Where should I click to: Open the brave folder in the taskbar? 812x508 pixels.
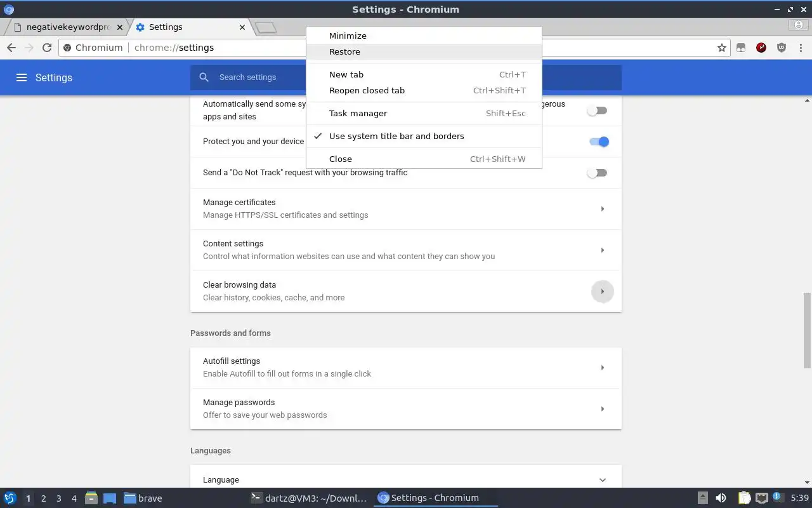point(143,498)
